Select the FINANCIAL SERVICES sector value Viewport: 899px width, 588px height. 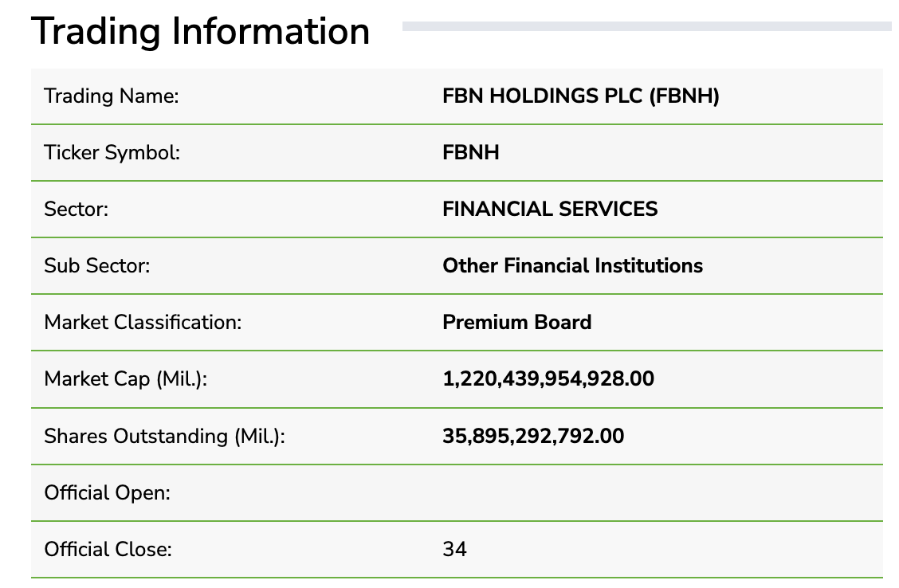(550, 209)
